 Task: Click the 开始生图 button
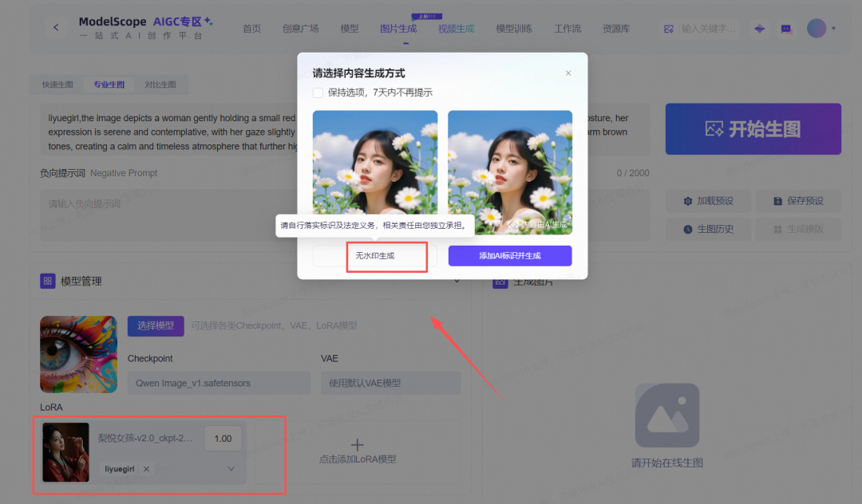click(753, 129)
